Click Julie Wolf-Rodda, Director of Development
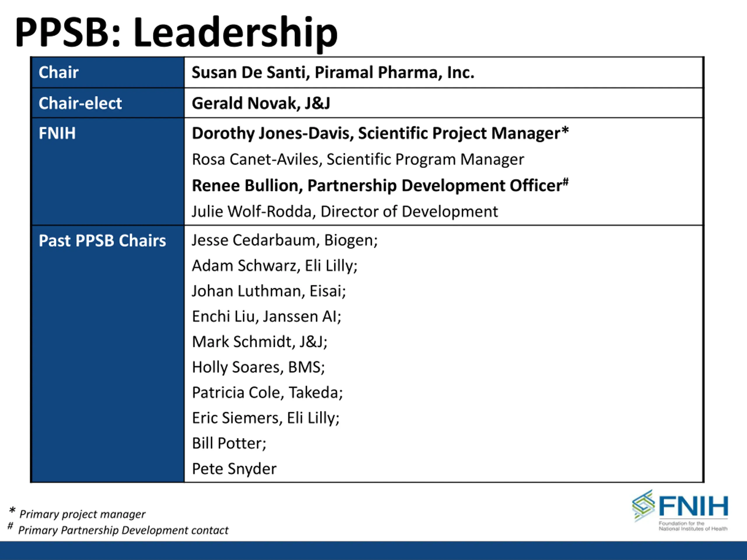The height and width of the screenshot is (560, 747). point(344,211)
